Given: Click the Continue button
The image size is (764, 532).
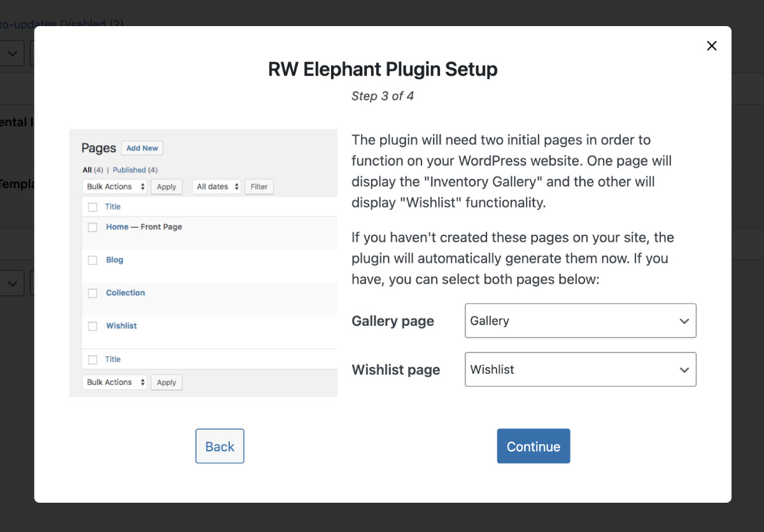Looking at the screenshot, I should pyautogui.click(x=534, y=446).
